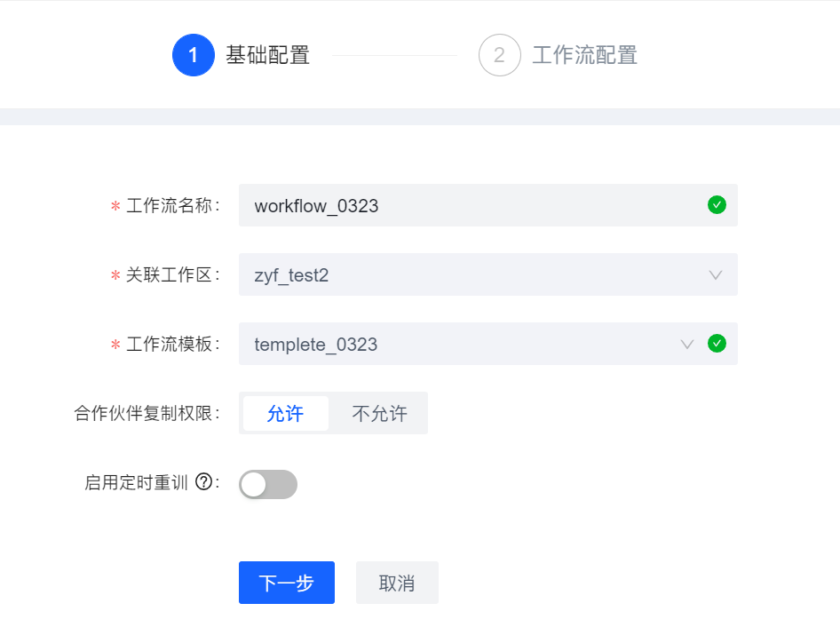Expand the 关联工作区 dropdown arrow
The image size is (840, 643).
pos(716,275)
